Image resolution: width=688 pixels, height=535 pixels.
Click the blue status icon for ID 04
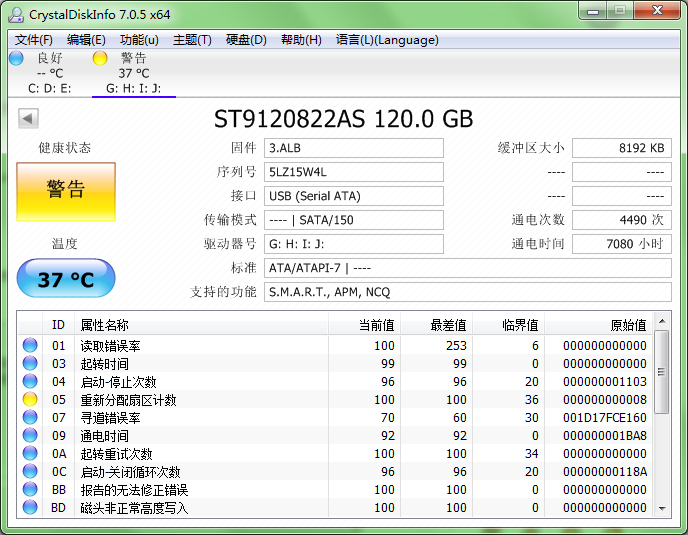click(x=30, y=381)
